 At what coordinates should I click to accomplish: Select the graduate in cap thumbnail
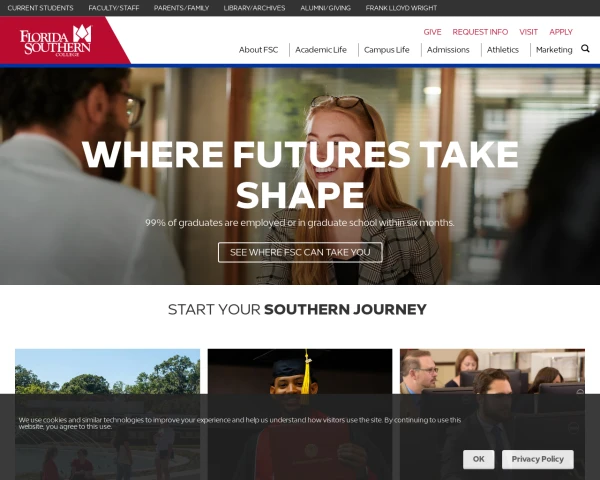pyautogui.click(x=300, y=414)
